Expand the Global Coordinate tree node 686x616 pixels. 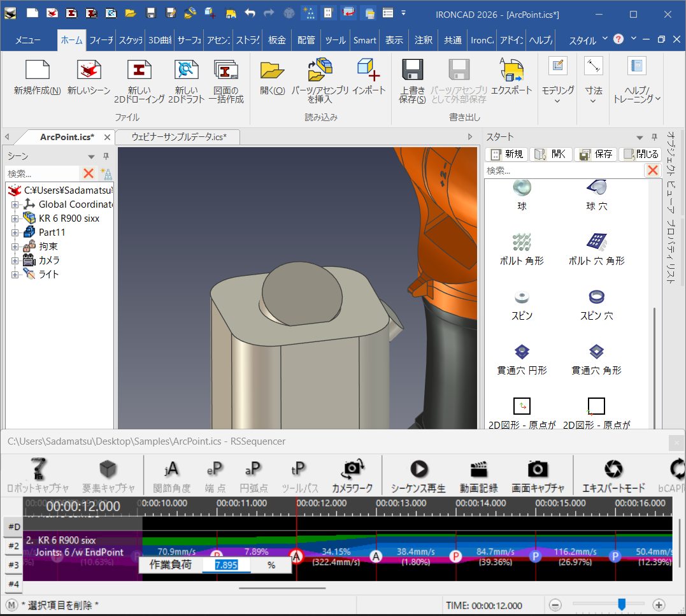click(x=15, y=204)
